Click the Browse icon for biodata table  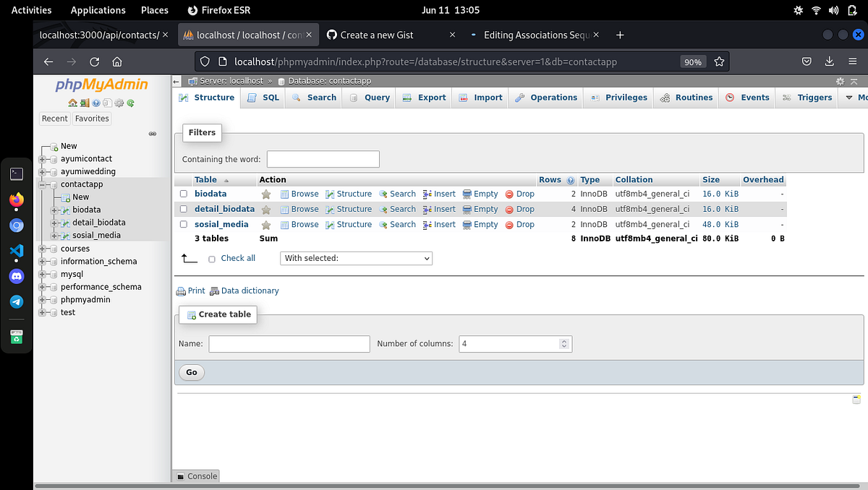click(299, 194)
